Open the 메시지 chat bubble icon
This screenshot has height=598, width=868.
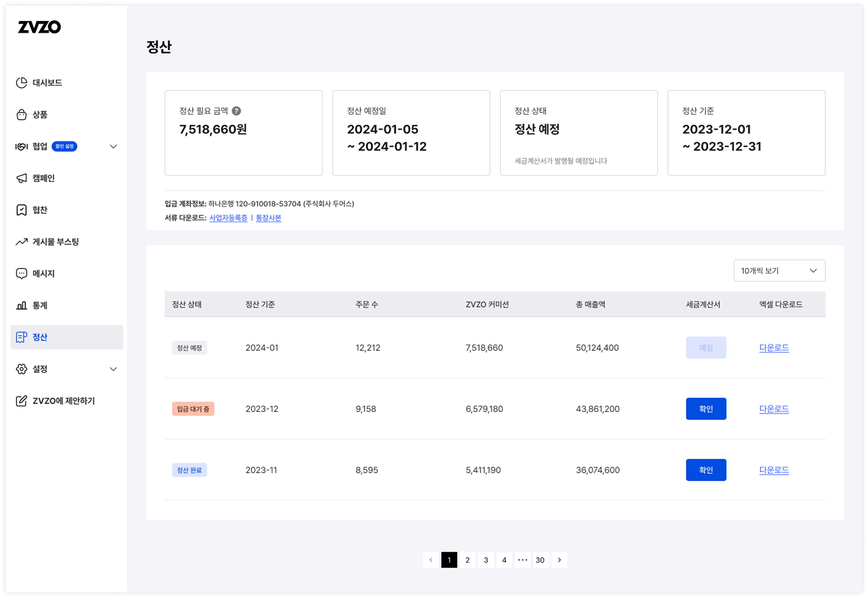(21, 274)
